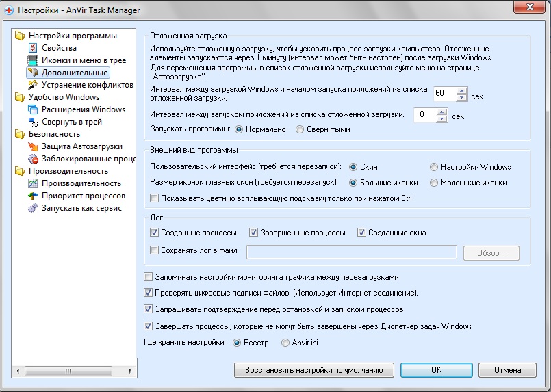Viewport: 551px width, 392px height.
Task: Click the Свернуть в трей icon
Action: (33, 122)
